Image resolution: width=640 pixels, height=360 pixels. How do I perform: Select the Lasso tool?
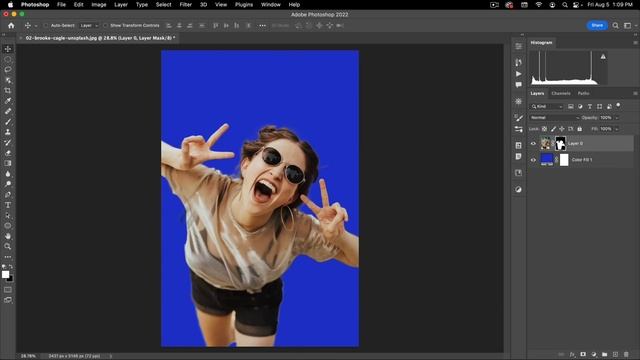tap(8, 69)
